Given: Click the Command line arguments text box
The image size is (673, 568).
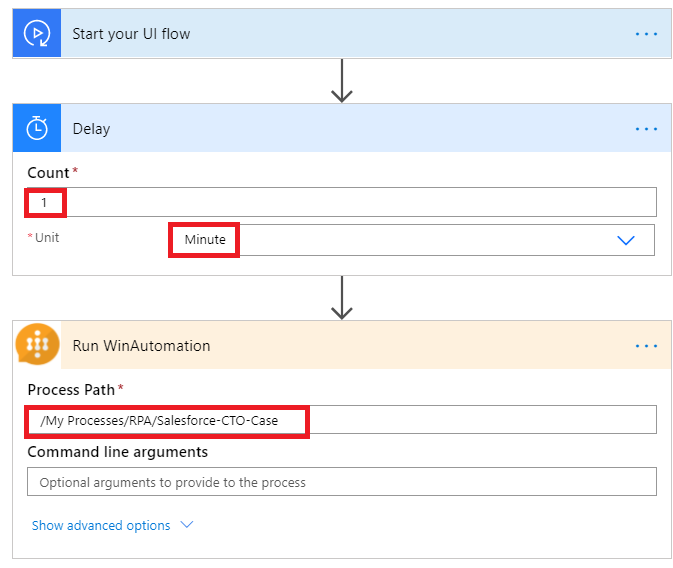Looking at the screenshot, I should (342, 482).
